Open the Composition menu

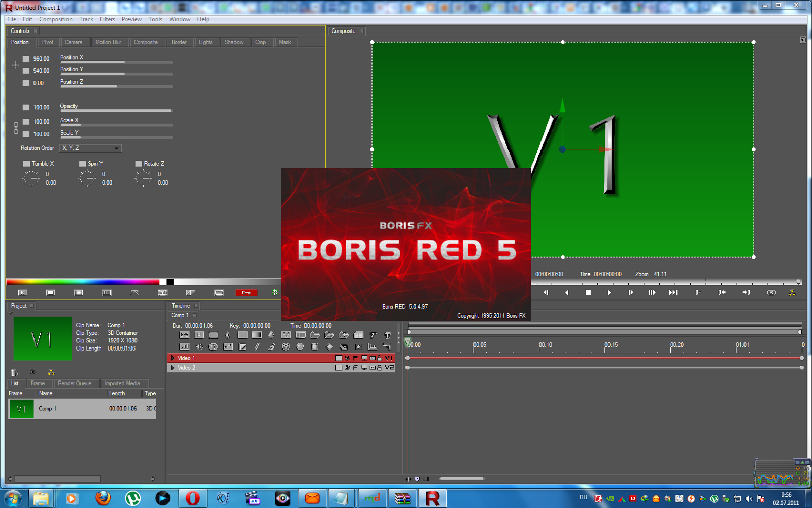point(56,19)
